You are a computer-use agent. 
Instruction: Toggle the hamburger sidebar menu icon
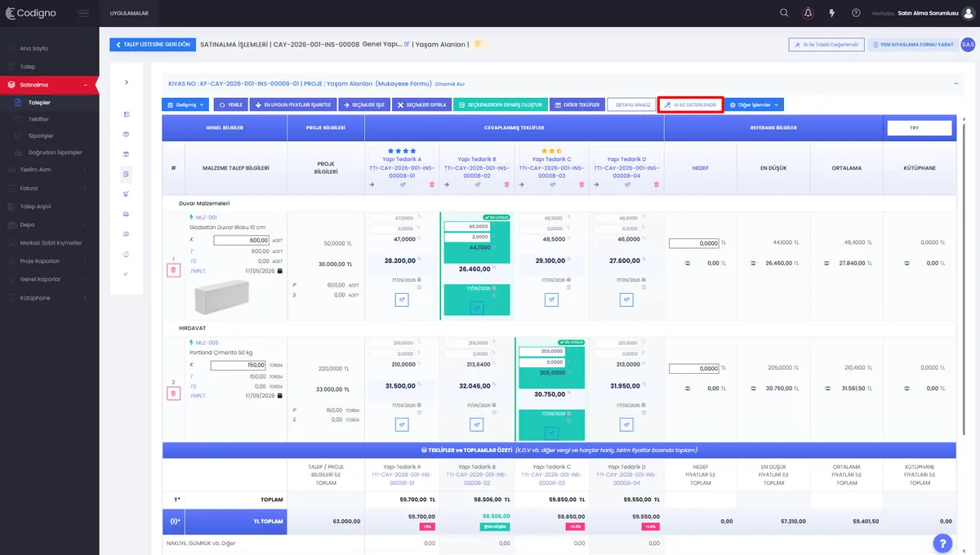83,13
